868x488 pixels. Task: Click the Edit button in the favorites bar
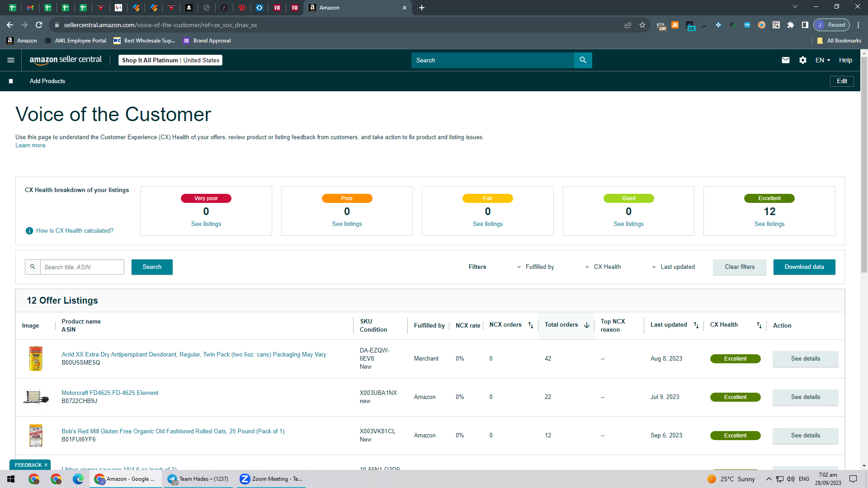coord(842,81)
